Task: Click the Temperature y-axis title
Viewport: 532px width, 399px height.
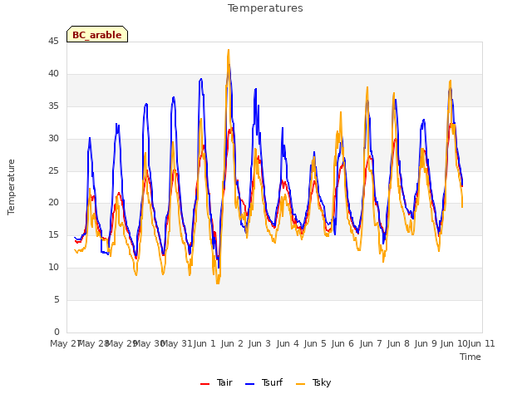Action: pos(11,187)
